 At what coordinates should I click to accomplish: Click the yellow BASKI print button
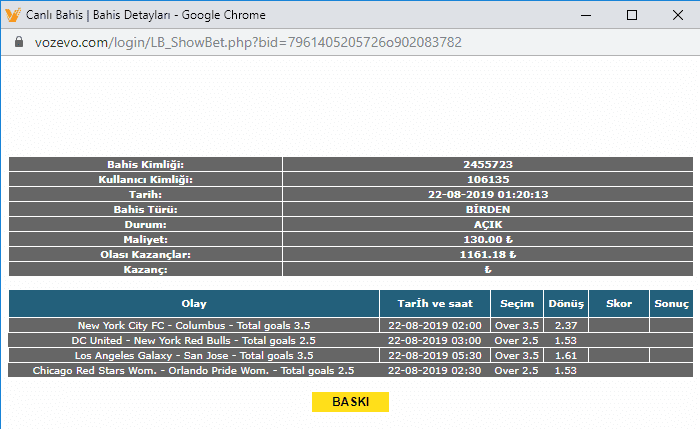(350, 402)
